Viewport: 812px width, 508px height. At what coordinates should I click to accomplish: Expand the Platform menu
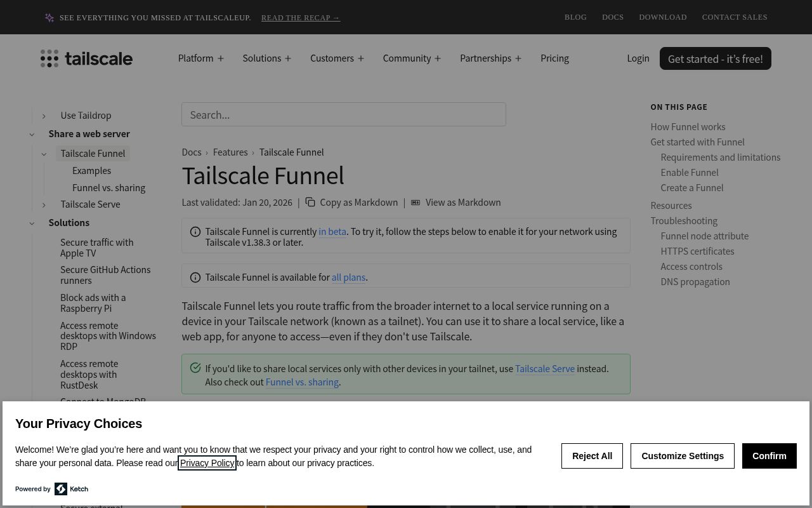[201, 58]
